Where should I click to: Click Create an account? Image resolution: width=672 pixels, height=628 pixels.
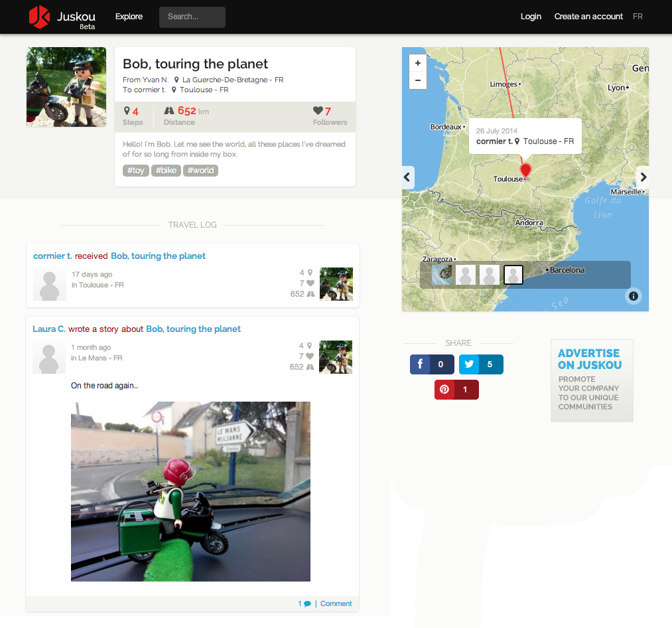(588, 17)
